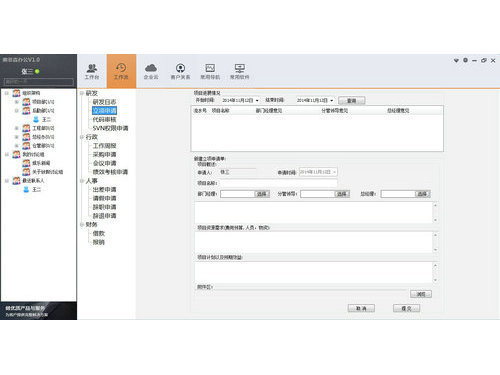Click scrollbar of project plan text area
The height and width of the screenshot is (375, 500).
coord(435,273)
